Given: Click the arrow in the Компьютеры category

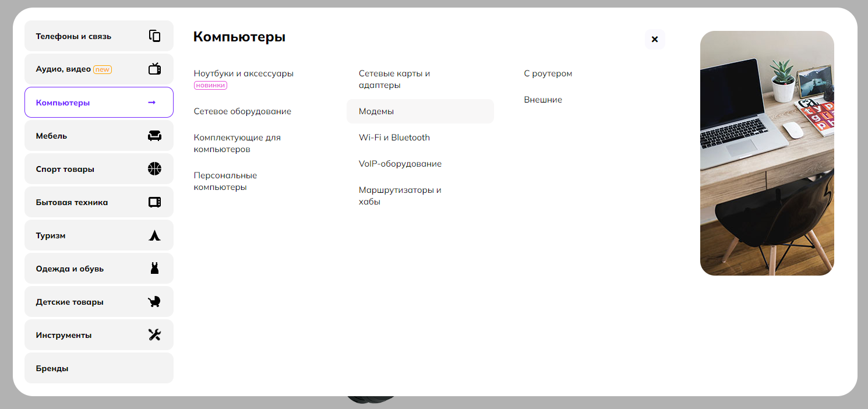Looking at the screenshot, I should (x=152, y=103).
